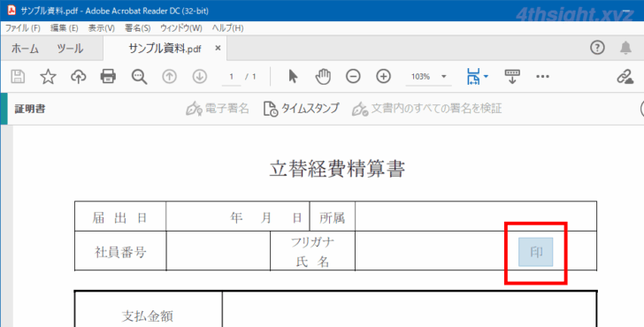Screen dimensions: 644x327
Task: Click the 社員番号 table cell
Action: (120, 252)
